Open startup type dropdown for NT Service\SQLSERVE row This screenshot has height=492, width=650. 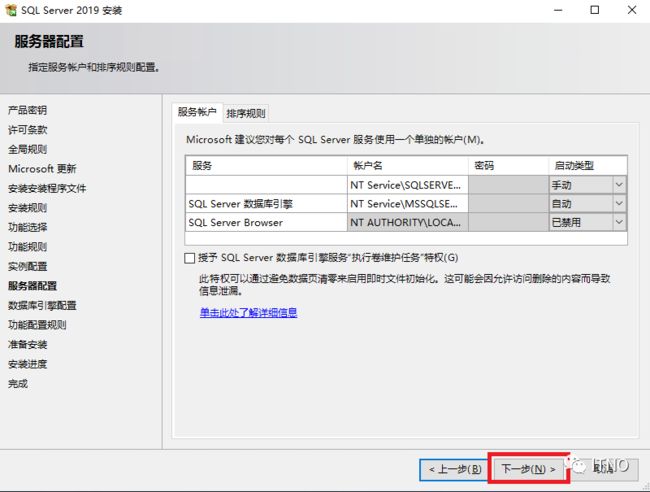pos(619,184)
